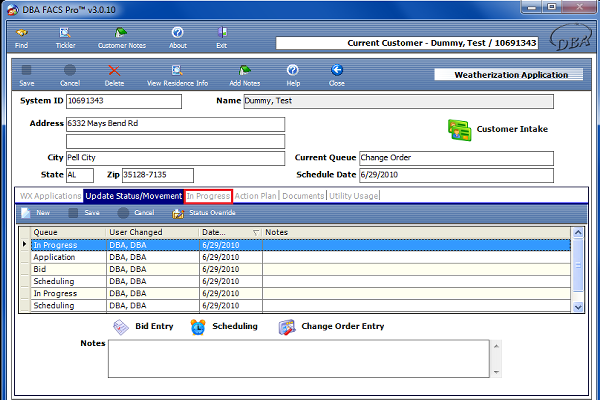Click the DBA logo in the corner
Image resolution: width=600 pixels, height=400 pixels.
[570, 38]
